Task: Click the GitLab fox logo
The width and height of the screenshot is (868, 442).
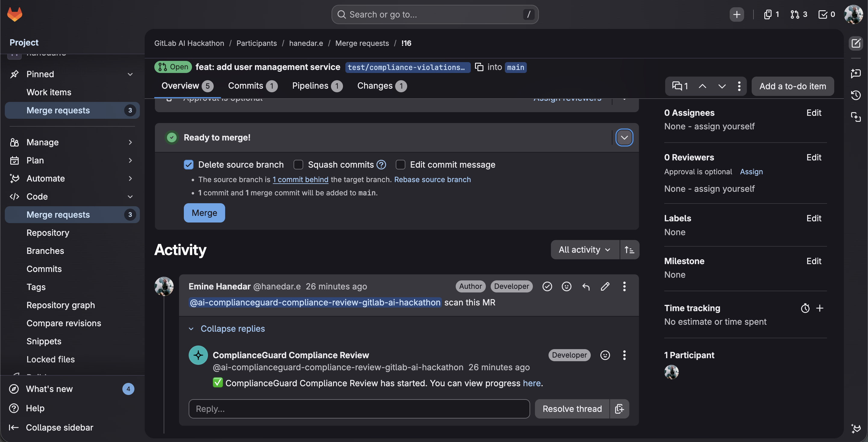Action: click(x=15, y=14)
